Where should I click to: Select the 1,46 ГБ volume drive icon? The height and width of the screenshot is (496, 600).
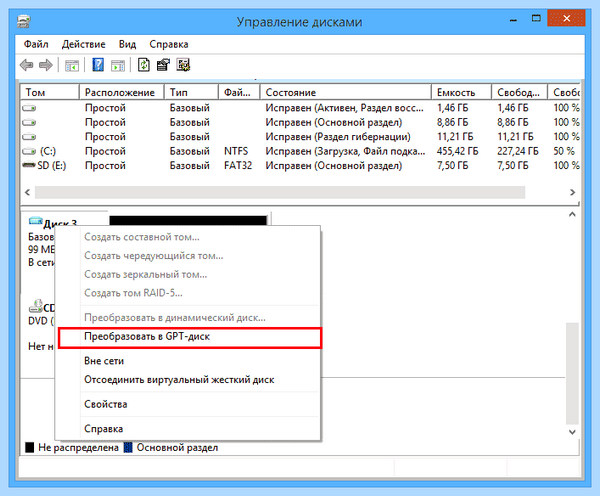(29, 108)
